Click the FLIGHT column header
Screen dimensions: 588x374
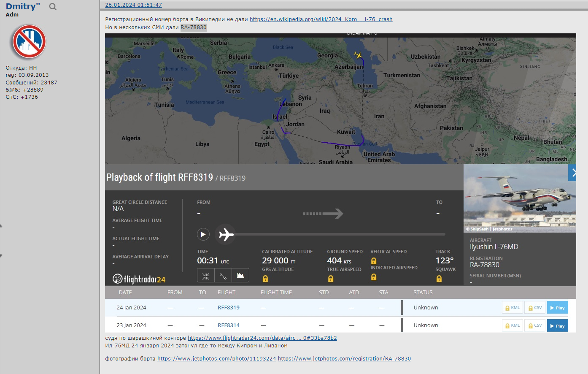(x=227, y=293)
